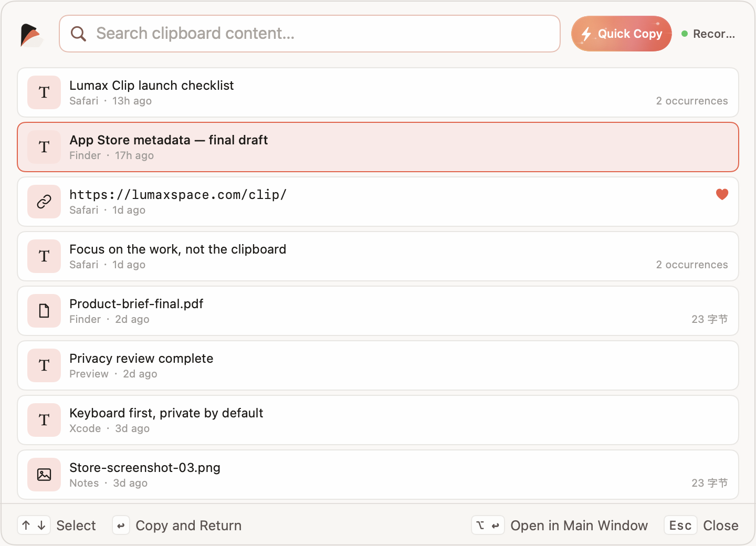756x546 pixels.
Task: Select the Product-brief-final.pdf entry
Action: point(378,311)
